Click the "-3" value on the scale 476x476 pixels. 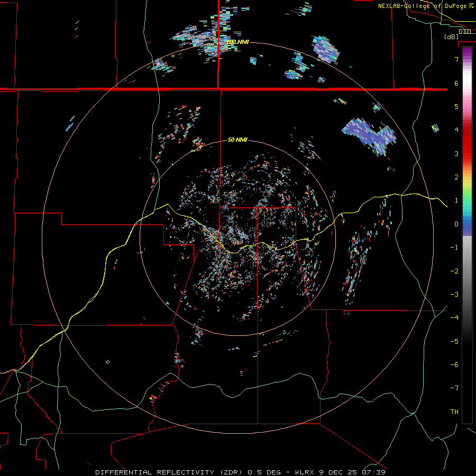coord(454,295)
